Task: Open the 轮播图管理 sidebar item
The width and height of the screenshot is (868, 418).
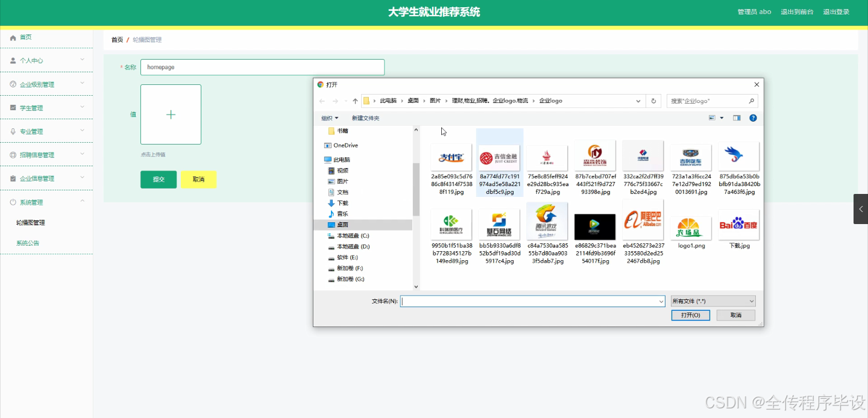Action: [x=31, y=223]
